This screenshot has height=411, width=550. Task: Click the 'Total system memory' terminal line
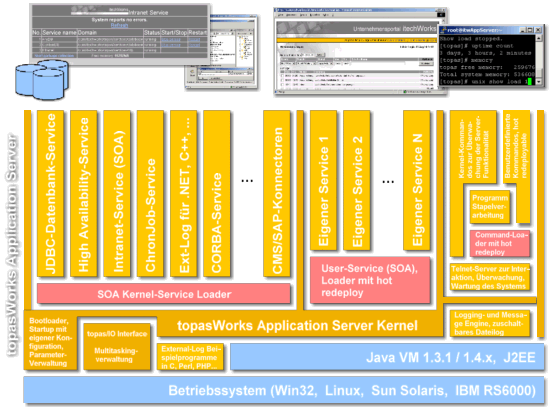click(x=487, y=74)
